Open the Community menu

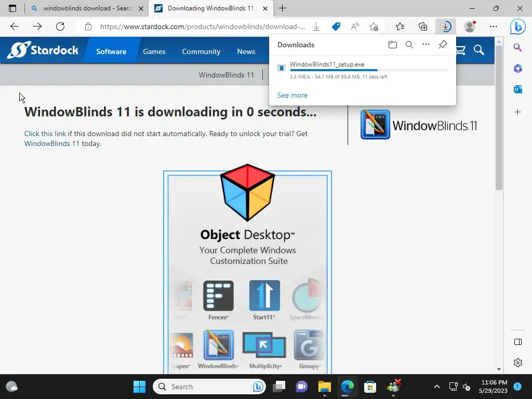201,51
